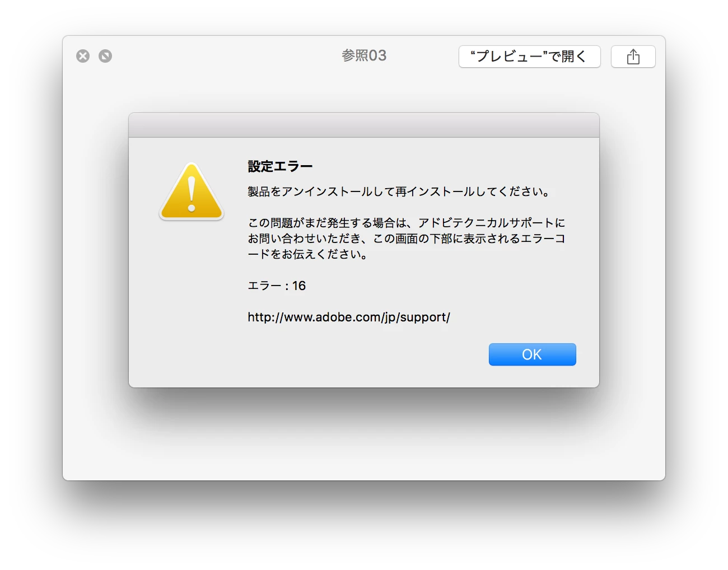
Task: Open file with "プレビュー"で開く button
Action: pyautogui.click(x=529, y=57)
